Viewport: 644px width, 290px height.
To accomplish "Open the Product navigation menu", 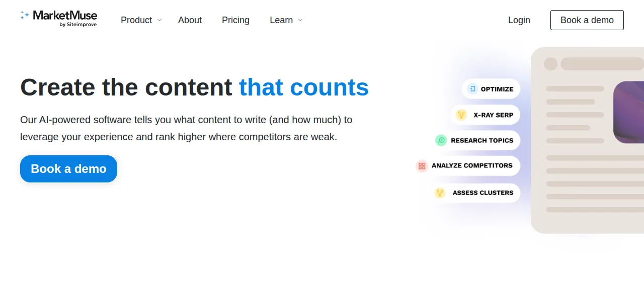I will (136, 20).
